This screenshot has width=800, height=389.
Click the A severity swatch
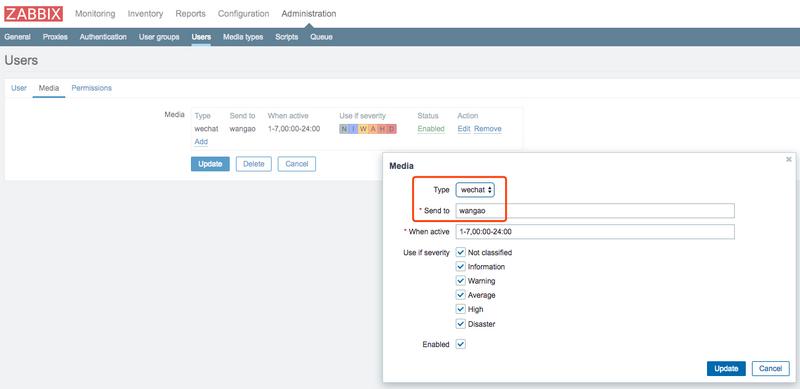pos(373,129)
